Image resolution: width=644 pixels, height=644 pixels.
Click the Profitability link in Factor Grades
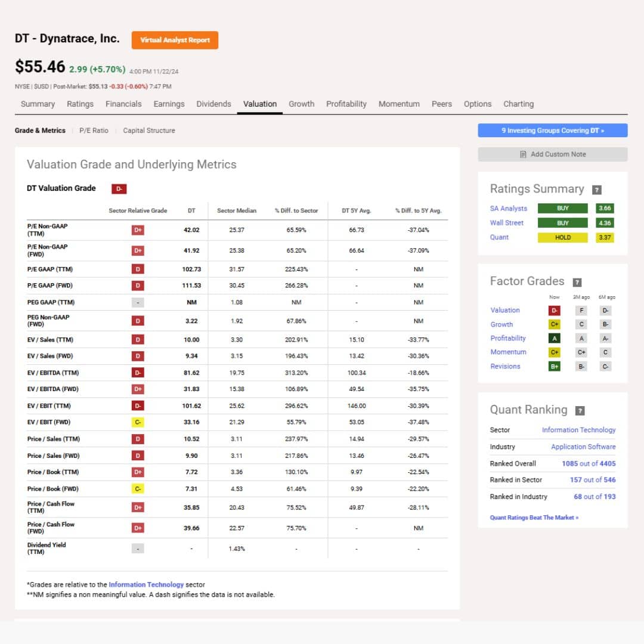[507, 339]
